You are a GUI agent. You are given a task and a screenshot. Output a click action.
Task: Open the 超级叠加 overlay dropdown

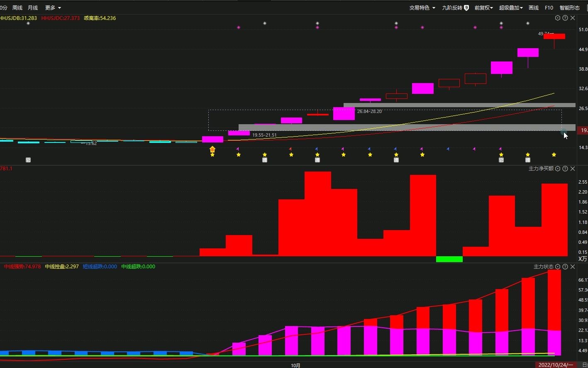click(511, 7)
